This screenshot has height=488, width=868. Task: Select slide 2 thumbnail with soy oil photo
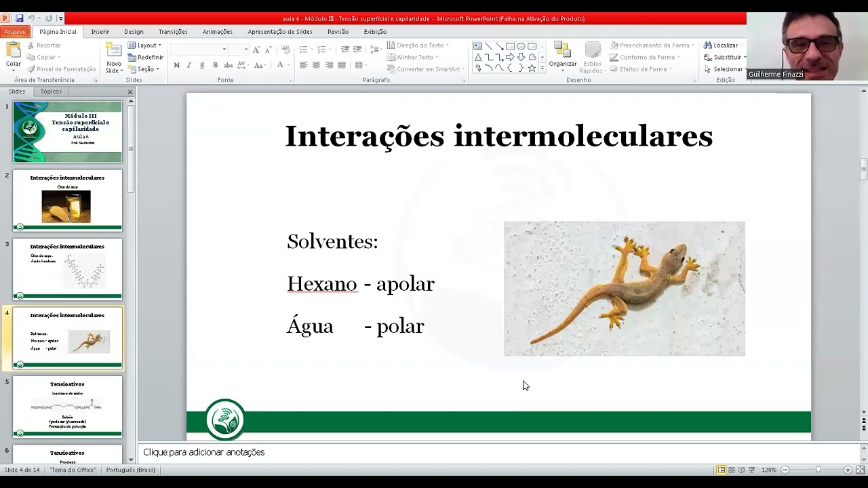67,201
